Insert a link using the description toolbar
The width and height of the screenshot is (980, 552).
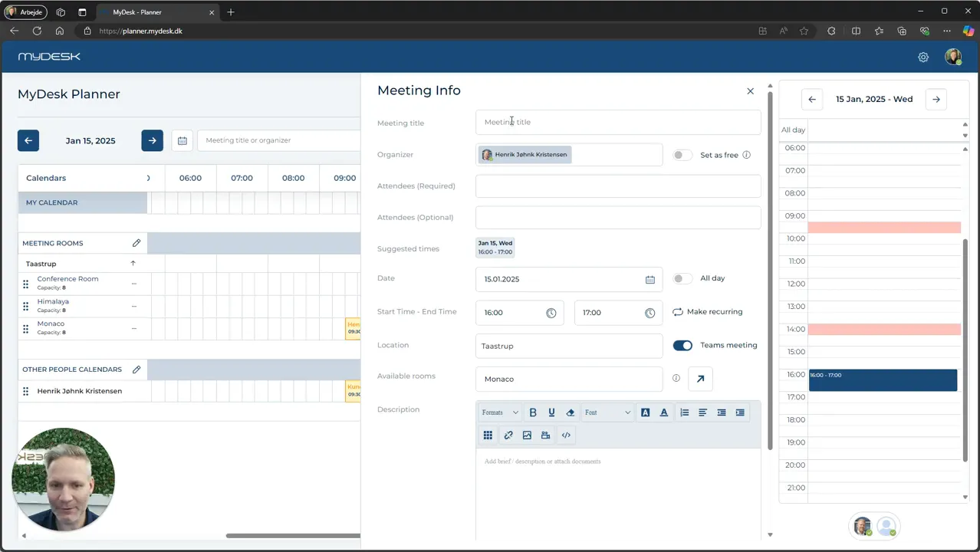pos(508,435)
